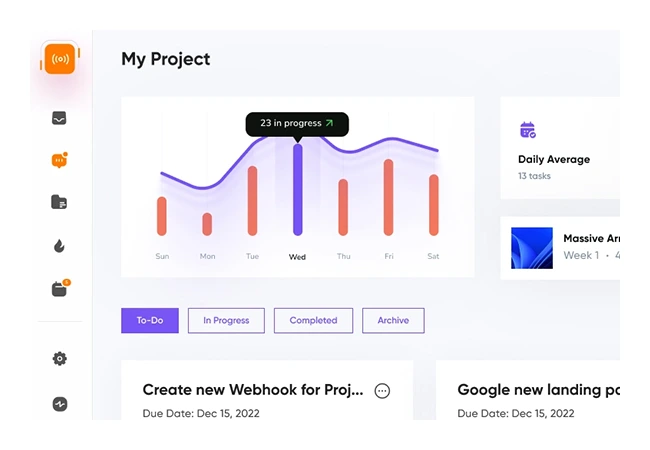The height and width of the screenshot is (450, 650).
Task: Click the activity pulse icon at bottom
Action: (60, 404)
